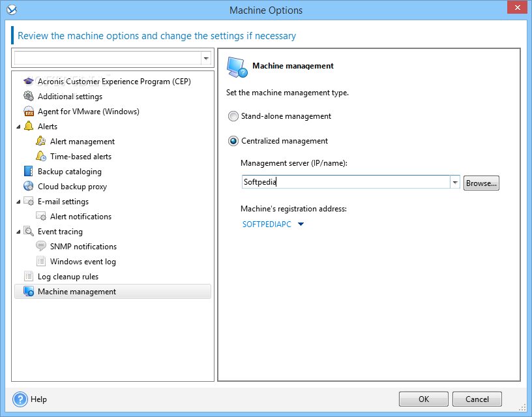The width and height of the screenshot is (532, 417).
Task: Click the Alerts bell icon
Action: pos(29,127)
